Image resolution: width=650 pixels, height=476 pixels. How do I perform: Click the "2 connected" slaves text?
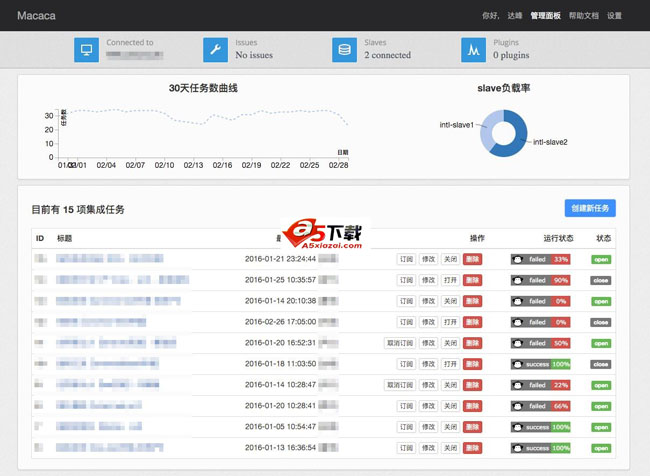click(x=388, y=55)
